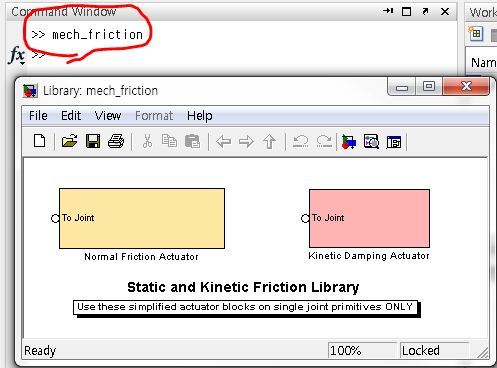Close the Command Window panel
The width and height of the screenshot is (497, 368).
coord(445,12)
